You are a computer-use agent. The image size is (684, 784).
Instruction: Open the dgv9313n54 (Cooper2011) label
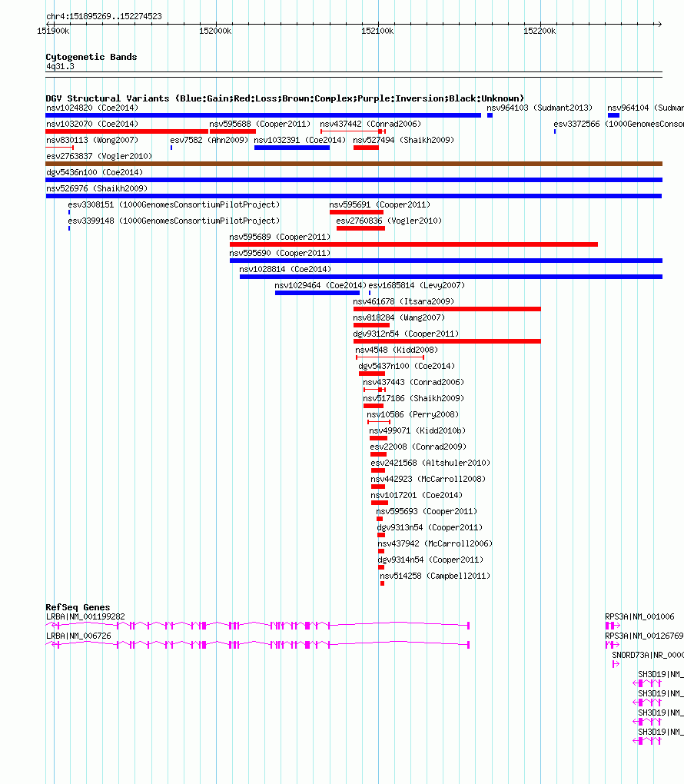[x=430, y=527]
